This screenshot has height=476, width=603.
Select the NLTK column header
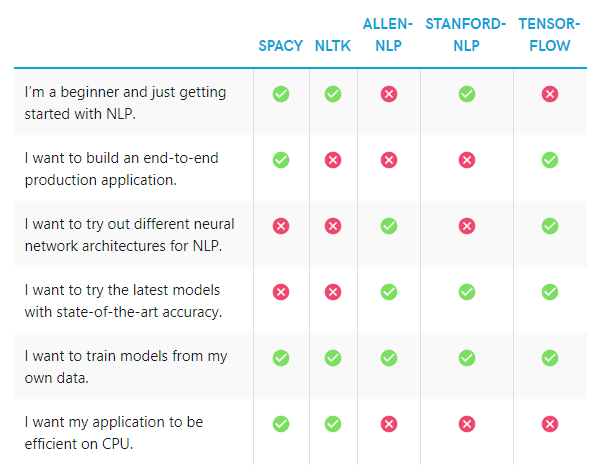coord(333,46)
